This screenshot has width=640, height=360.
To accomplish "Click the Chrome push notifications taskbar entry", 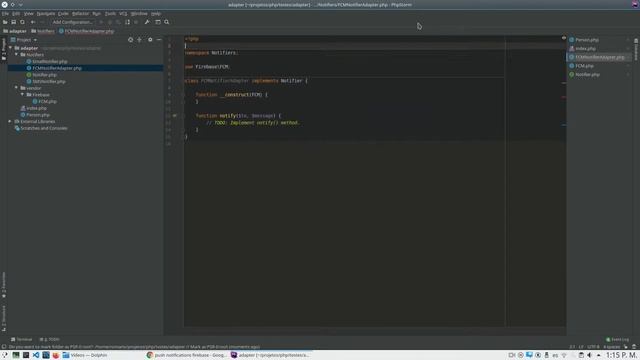I will (x=187, y=355).
